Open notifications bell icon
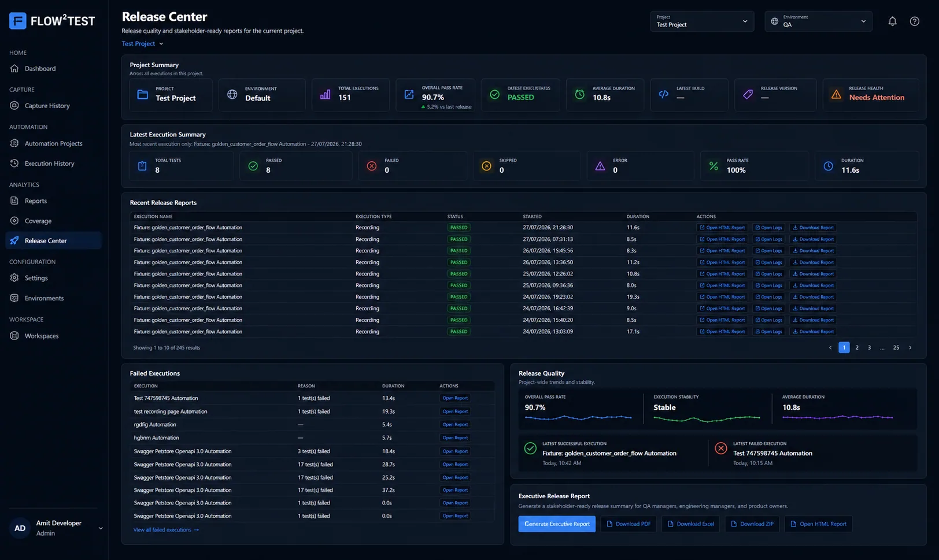Screen dimensions: 939x560 click(x=892, y=21)
